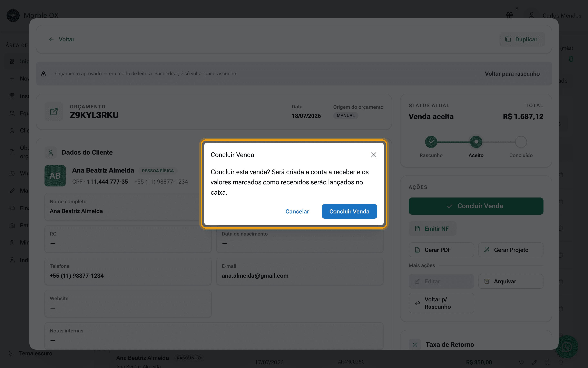Click the green Concluir Venda action button
This screenshot has width=588, height=368.
(476, 206)
